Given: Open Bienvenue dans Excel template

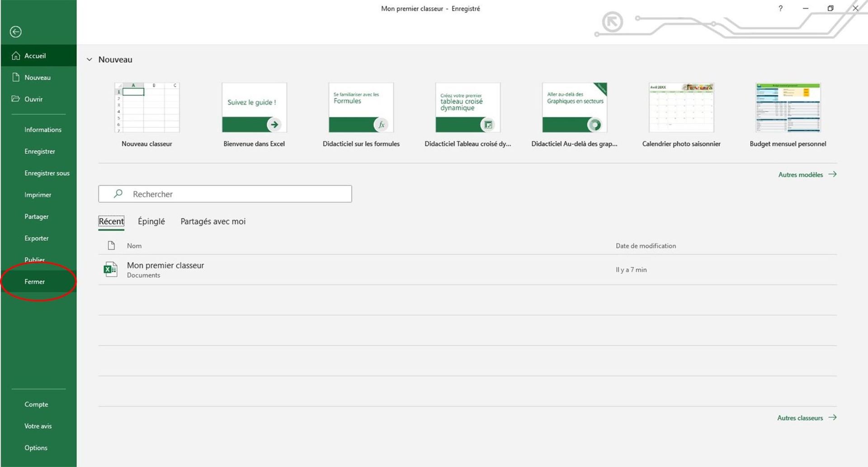Looking at the screenshot, I should (254, 115).
